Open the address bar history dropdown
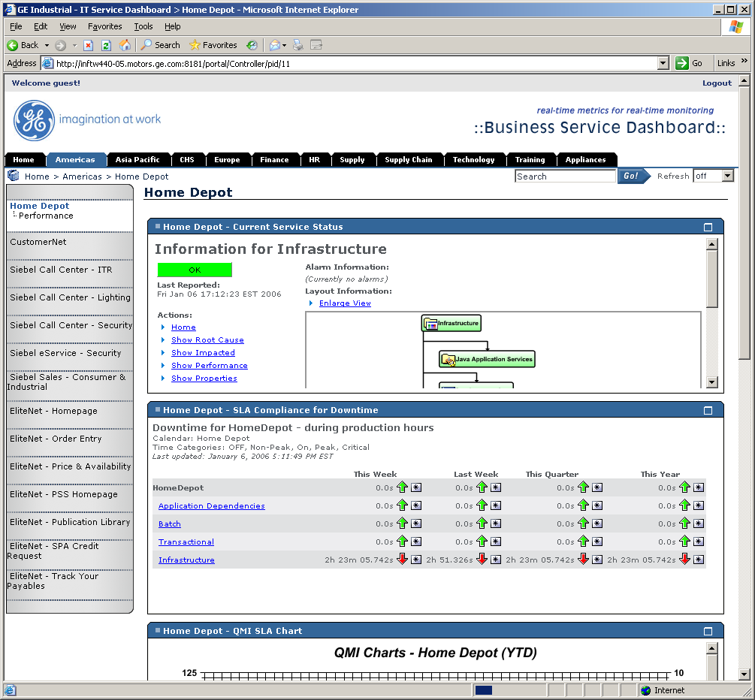The width and height of the screenshot is (755, 700). coord(663,63)
